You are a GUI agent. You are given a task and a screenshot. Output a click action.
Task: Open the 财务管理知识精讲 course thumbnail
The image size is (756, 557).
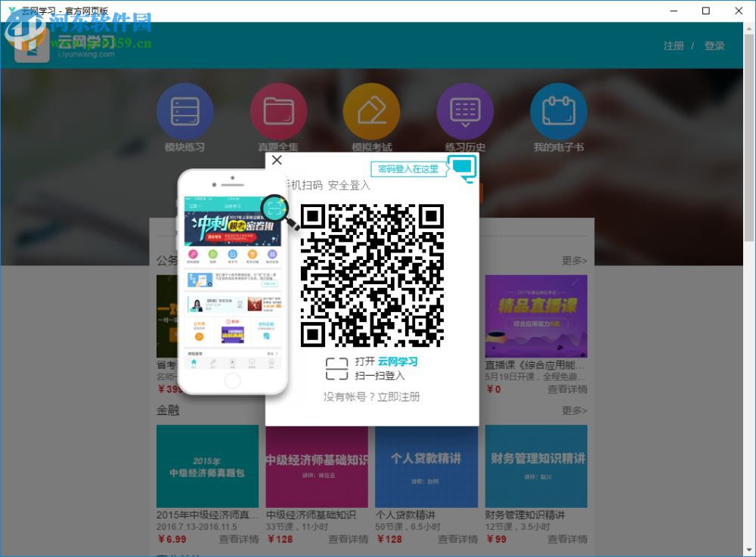tap(536, 466)
